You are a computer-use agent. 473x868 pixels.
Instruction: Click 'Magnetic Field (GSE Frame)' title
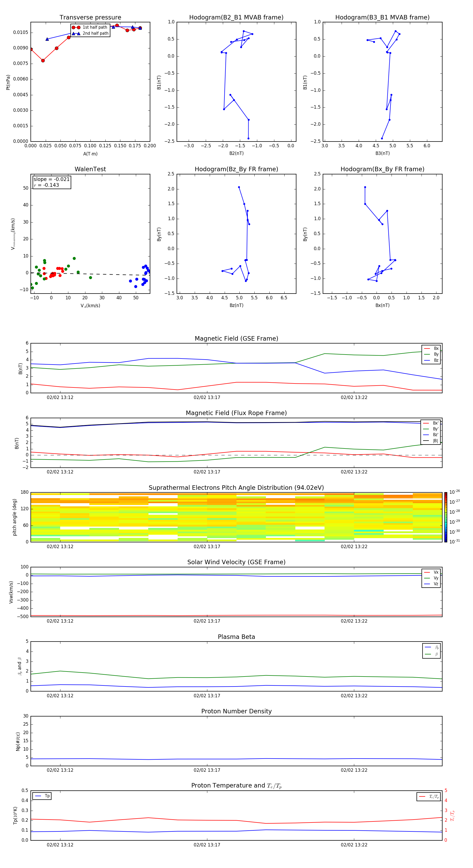236,339
